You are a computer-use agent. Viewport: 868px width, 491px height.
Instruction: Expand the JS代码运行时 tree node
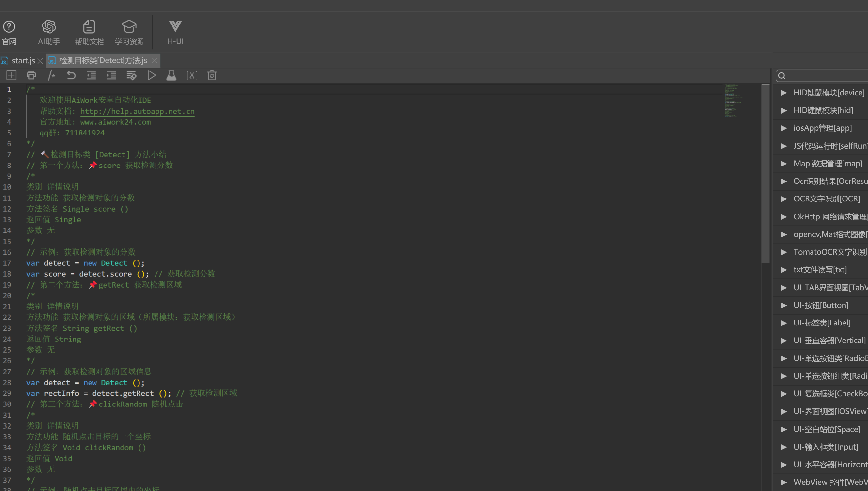click(x=784, y=146)
